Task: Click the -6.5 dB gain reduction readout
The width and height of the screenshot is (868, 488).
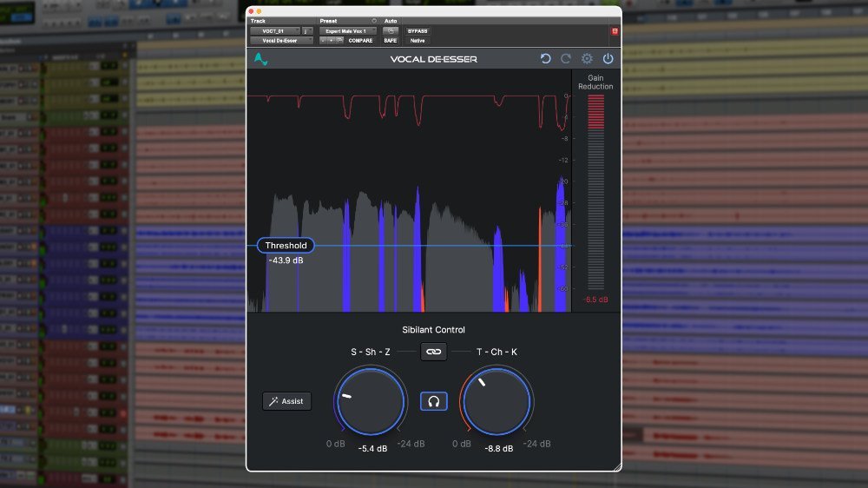Action: point(595,300)
